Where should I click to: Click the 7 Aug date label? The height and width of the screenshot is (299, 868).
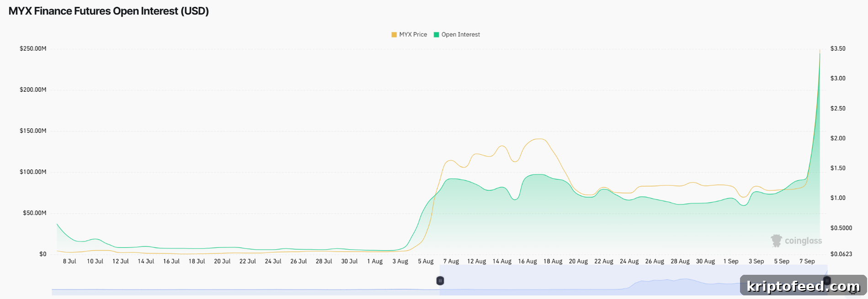coord(451,262)
